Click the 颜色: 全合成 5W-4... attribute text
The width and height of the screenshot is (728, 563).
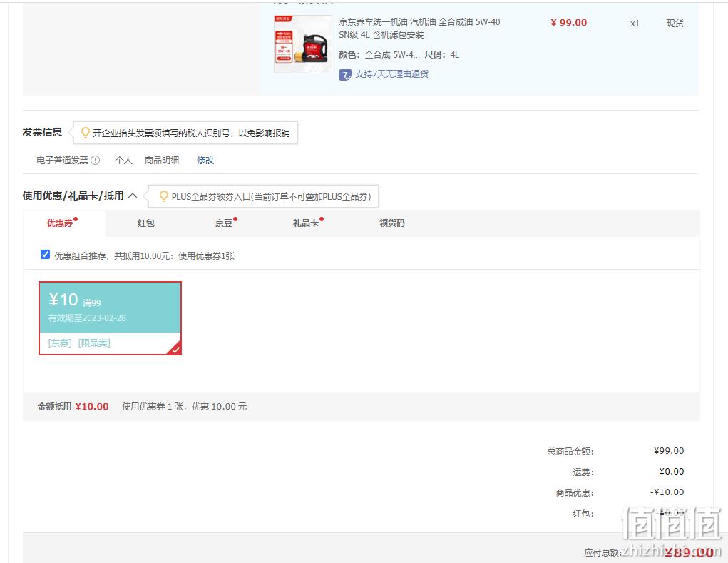[x=379, y=55]
